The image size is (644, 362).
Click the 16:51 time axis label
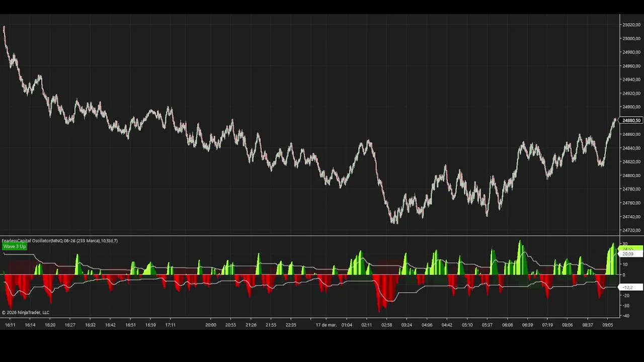pyautogui.click(x=130, y=325)
